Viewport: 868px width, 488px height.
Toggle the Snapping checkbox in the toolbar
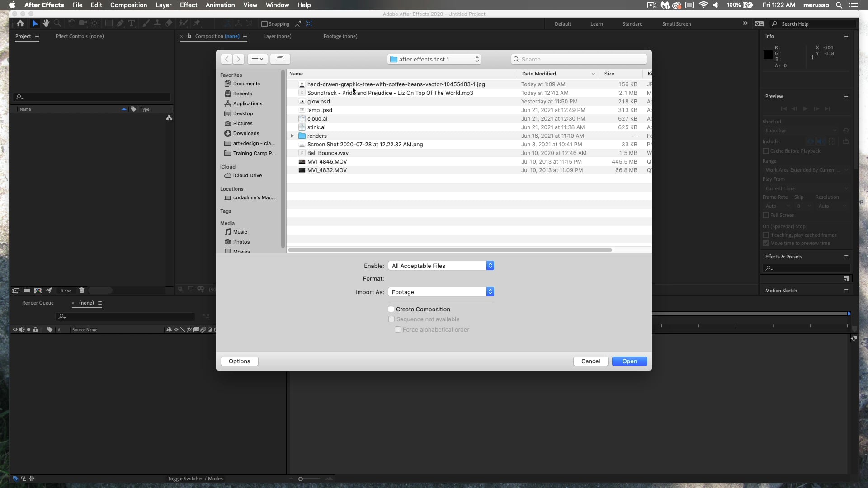[x=264, y=24]
